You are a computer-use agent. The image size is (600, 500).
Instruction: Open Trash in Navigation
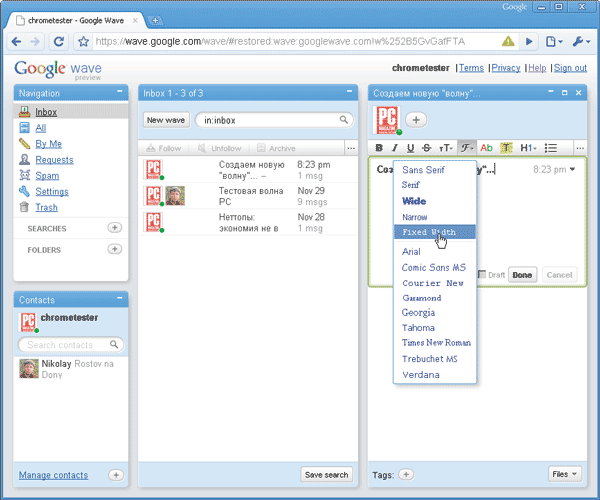[46, 208]
